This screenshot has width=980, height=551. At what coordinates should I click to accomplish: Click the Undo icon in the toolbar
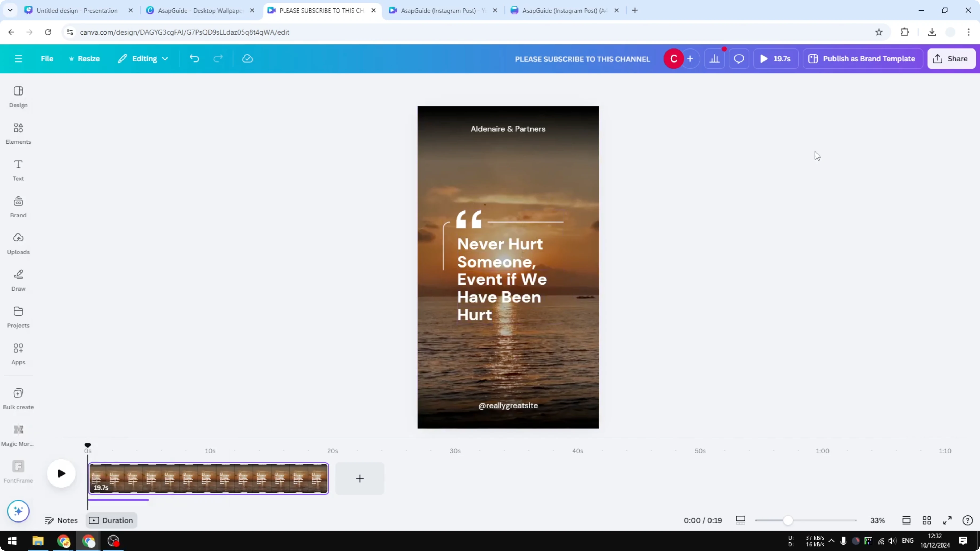point(194,58)
